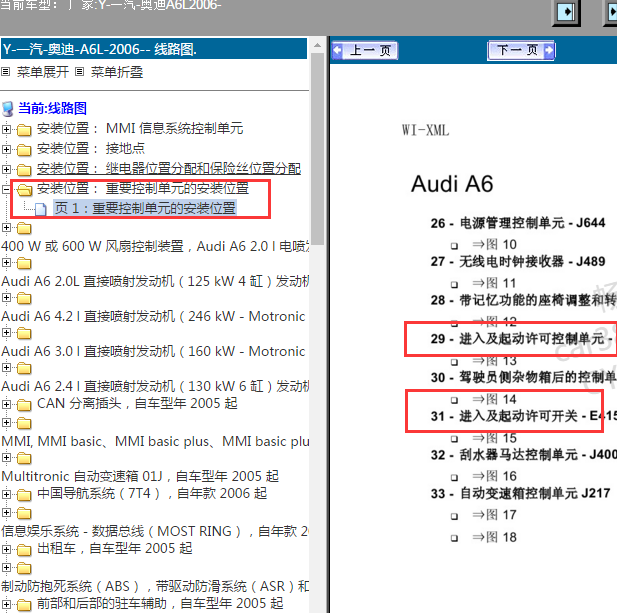Select Audi A6 3.0 l 直接喷射发动机 item
617x613 pixels.
point(153,351)
